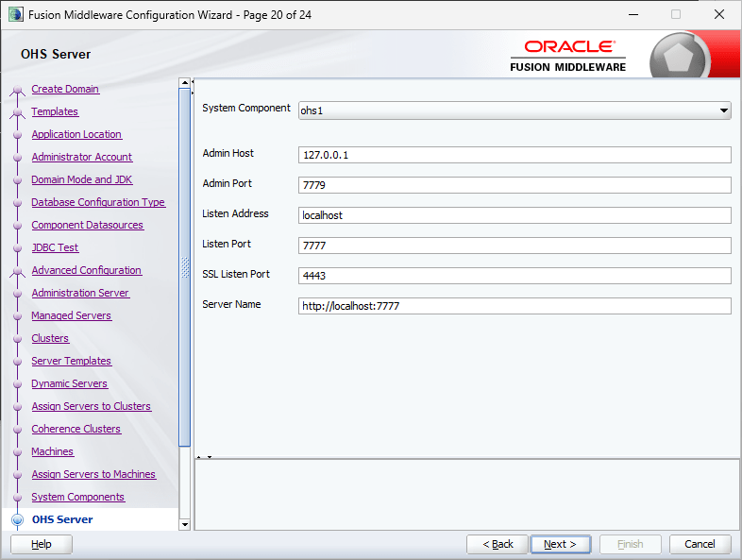The image size is (742, 560).
Task: Click navigation panel scroll up arrow
Action: click(x=184, y=83)
